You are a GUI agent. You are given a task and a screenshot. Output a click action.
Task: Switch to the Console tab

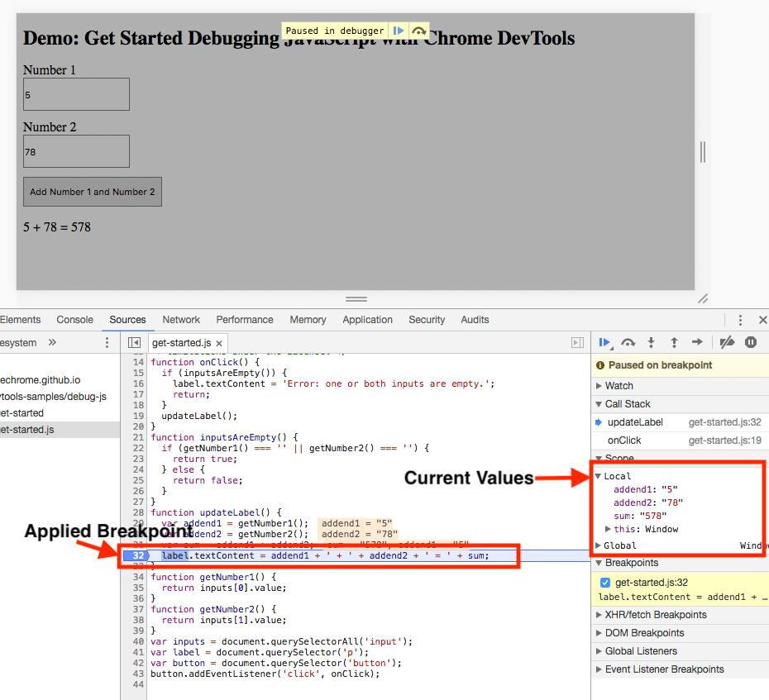point(74,320)
